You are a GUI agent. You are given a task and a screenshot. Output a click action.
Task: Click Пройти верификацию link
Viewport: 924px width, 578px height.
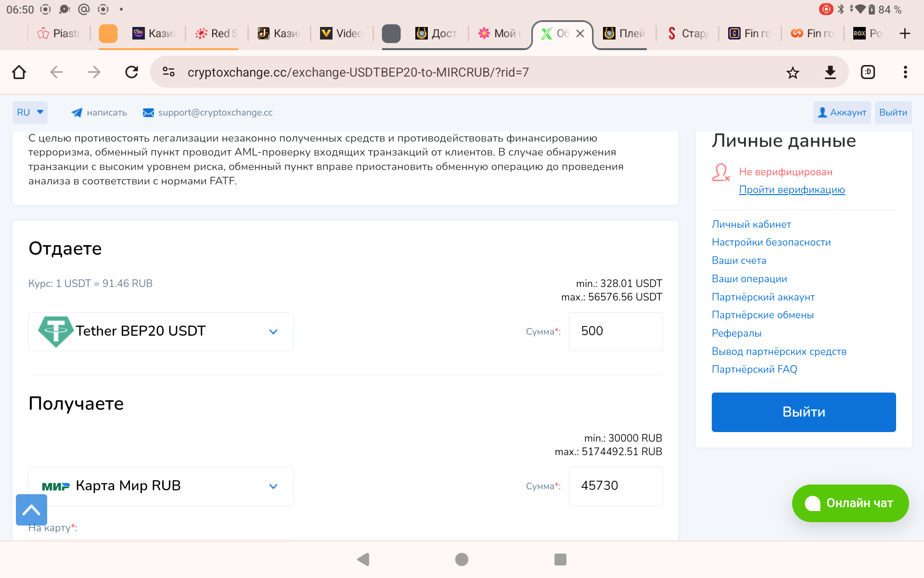(792, 190)
